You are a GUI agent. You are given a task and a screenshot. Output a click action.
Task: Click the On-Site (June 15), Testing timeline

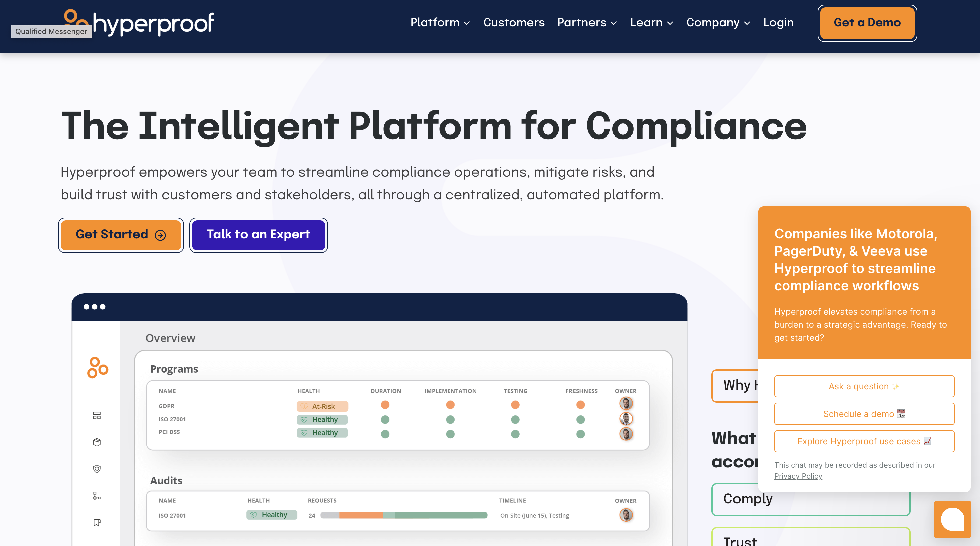tap(534, 516)
